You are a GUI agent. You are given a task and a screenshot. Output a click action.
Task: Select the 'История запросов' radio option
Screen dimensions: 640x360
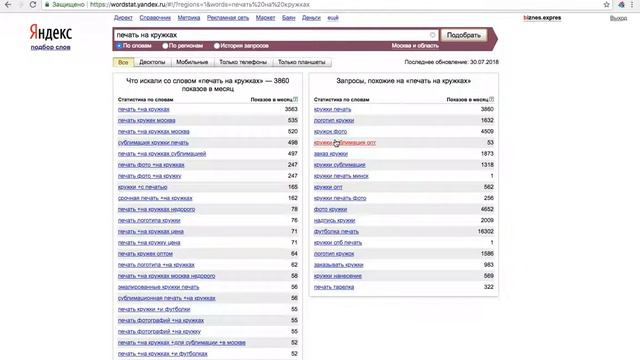[x=217, y=46]
